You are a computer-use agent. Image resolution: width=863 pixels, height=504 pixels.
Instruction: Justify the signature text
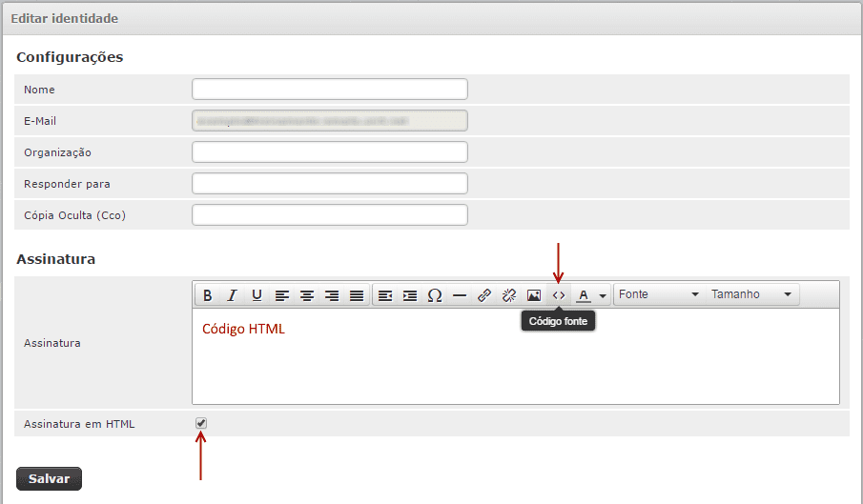pos(357,295)
